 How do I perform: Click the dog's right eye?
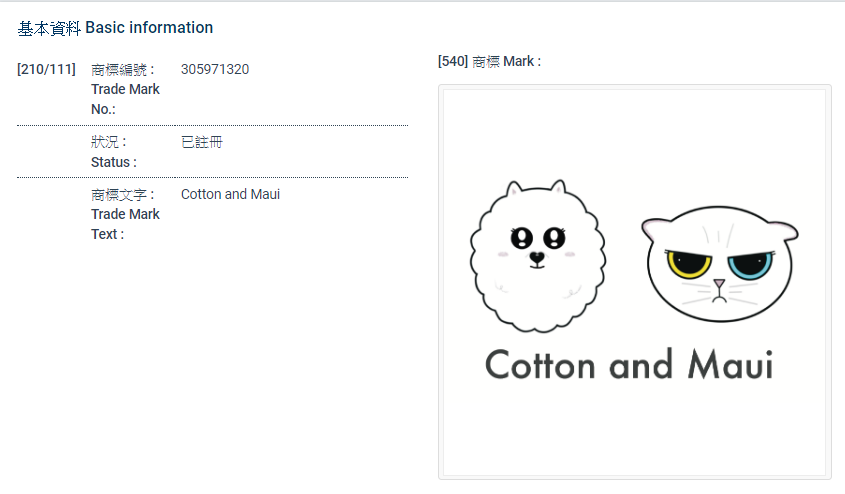coord(554,238)
